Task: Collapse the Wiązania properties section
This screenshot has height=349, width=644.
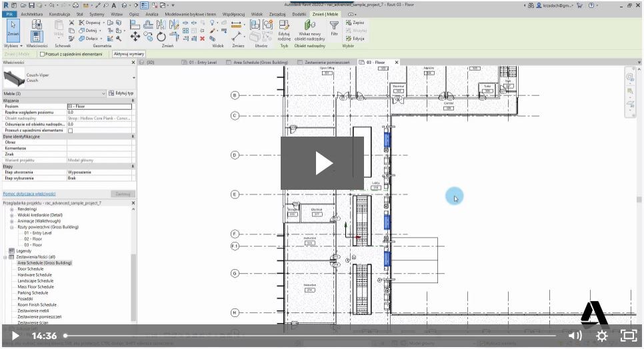Action: coord(133,101)
